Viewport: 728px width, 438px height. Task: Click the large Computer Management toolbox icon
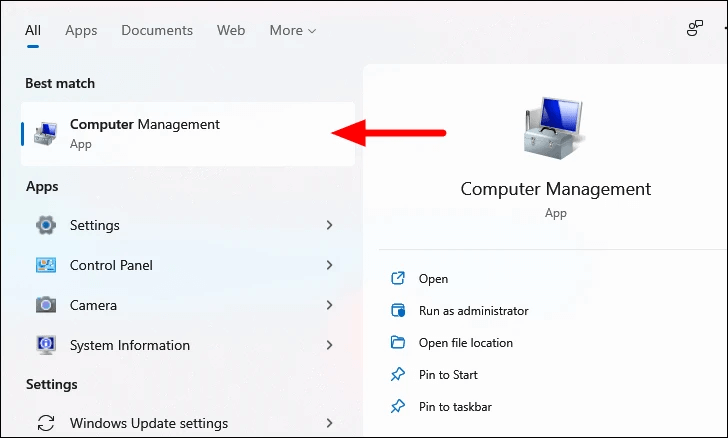(553, 128)
